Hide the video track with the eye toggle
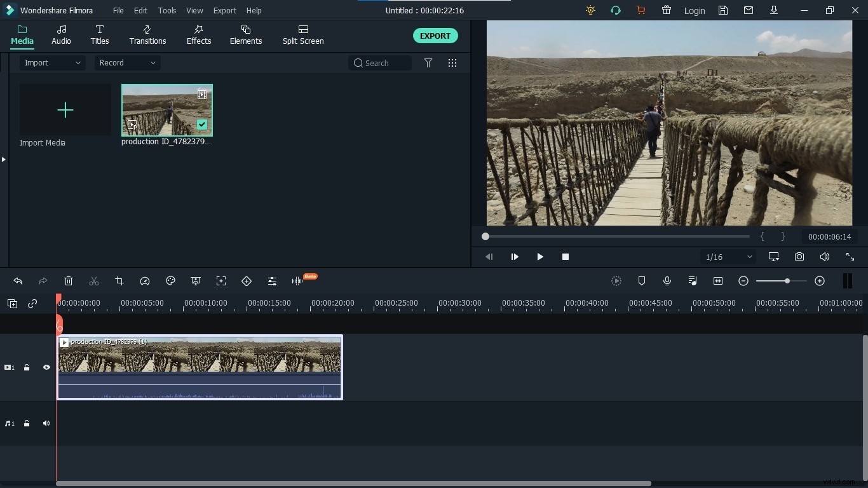Image resolution: width=868 pixels, height=488 pixels. [46, 367]
